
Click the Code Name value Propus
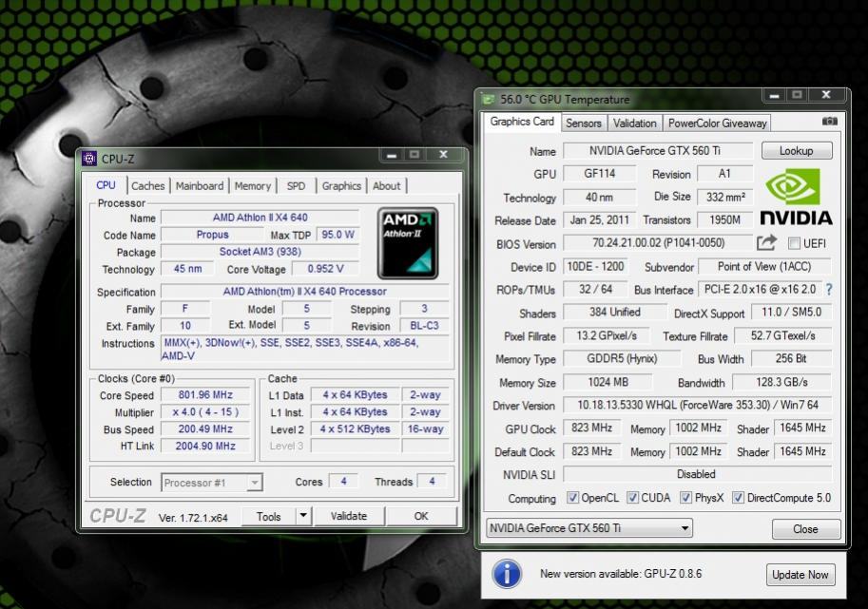point(213,235)
